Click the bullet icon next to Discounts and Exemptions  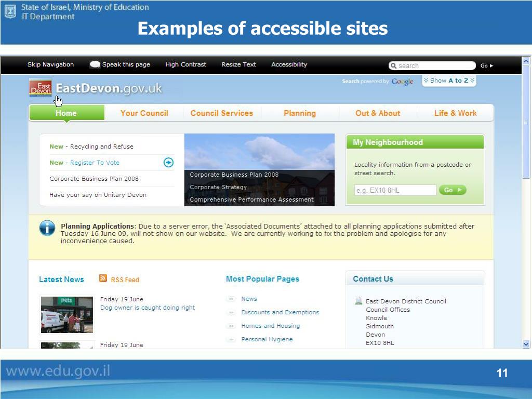point(231,312)
